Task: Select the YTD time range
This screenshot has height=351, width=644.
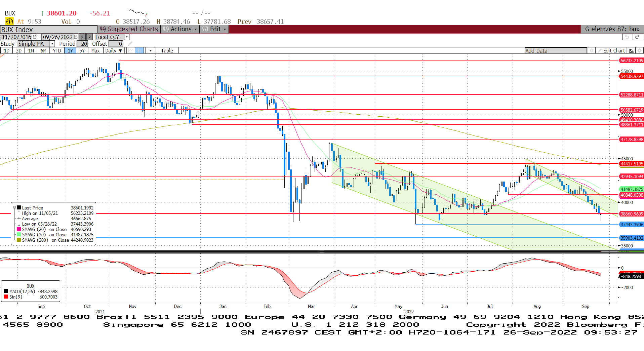Action: coord(57,50)
